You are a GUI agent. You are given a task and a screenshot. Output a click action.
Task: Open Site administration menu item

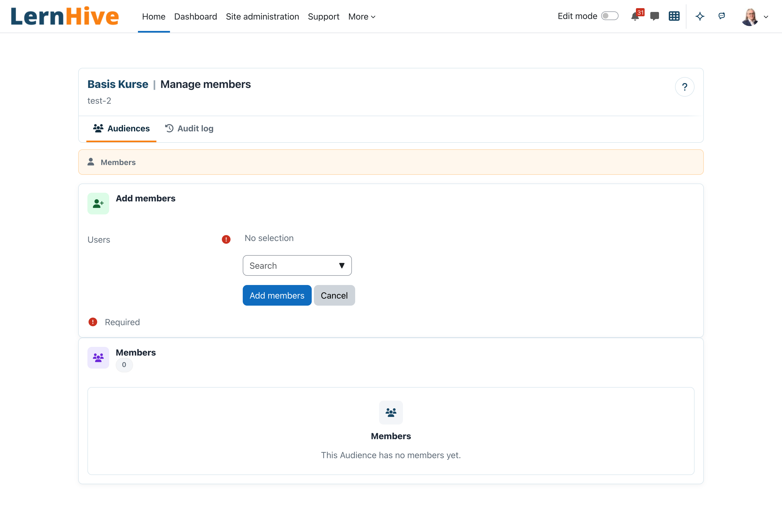click(263, 17)
